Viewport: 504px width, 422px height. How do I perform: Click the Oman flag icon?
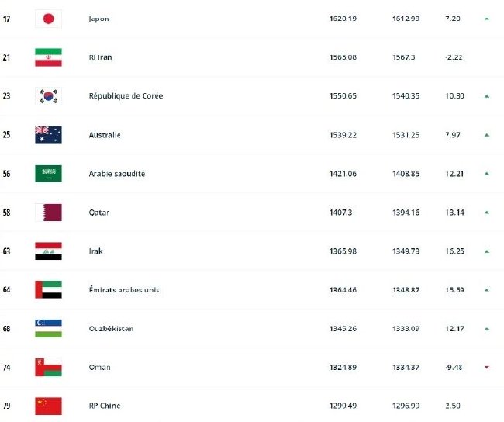[48, 367]
